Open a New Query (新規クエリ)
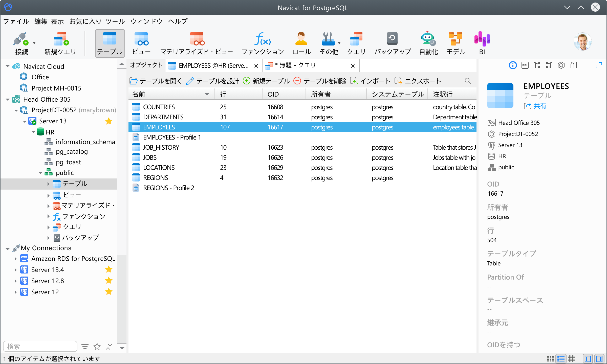The image size is (607, 364). [x=60, y=43]
